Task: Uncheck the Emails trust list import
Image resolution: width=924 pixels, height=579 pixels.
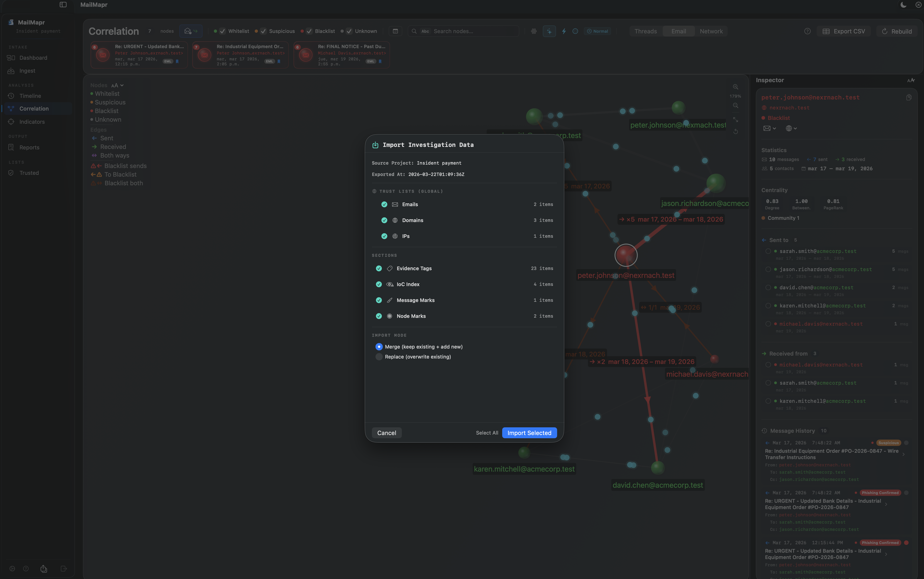Action: 384,205
